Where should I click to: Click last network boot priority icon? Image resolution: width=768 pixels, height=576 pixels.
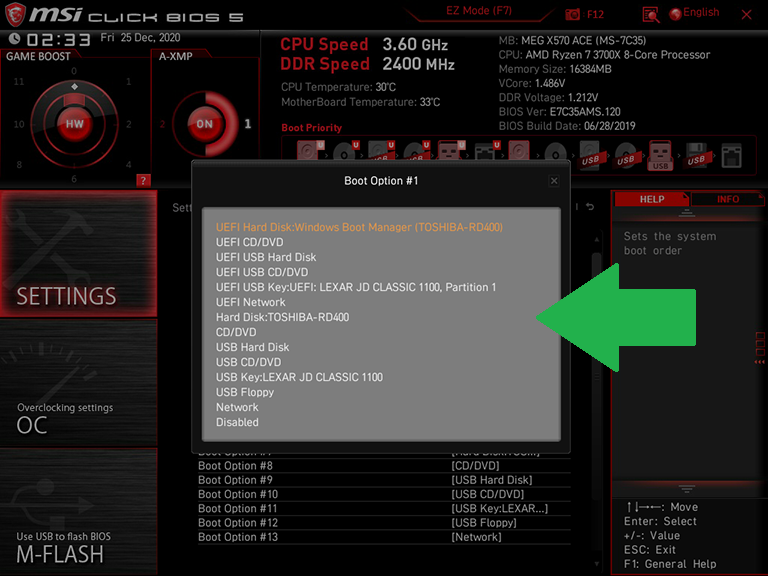pos(731,156)
